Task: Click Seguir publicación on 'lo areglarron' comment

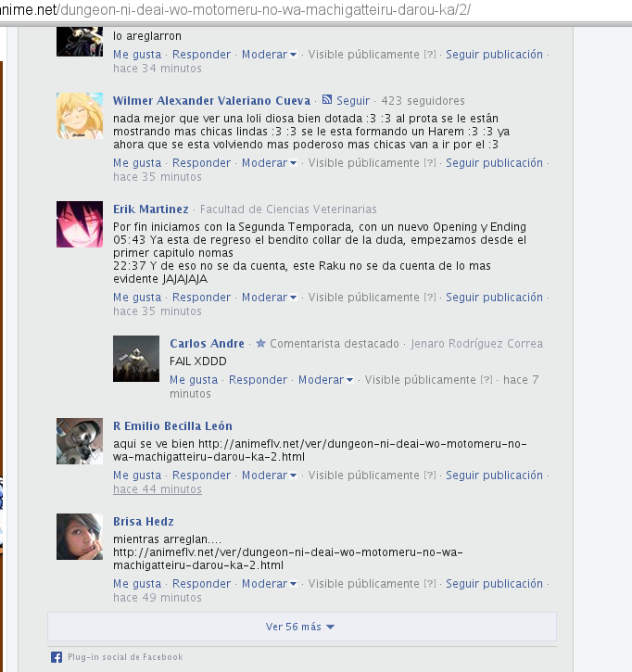Action: pos(494,55)
